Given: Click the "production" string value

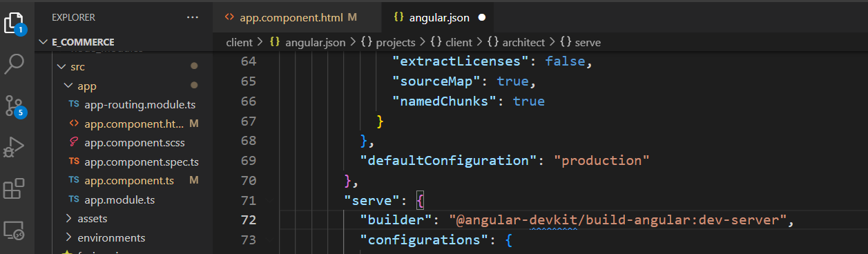Looking at the screenshot, I should point(602,161).
